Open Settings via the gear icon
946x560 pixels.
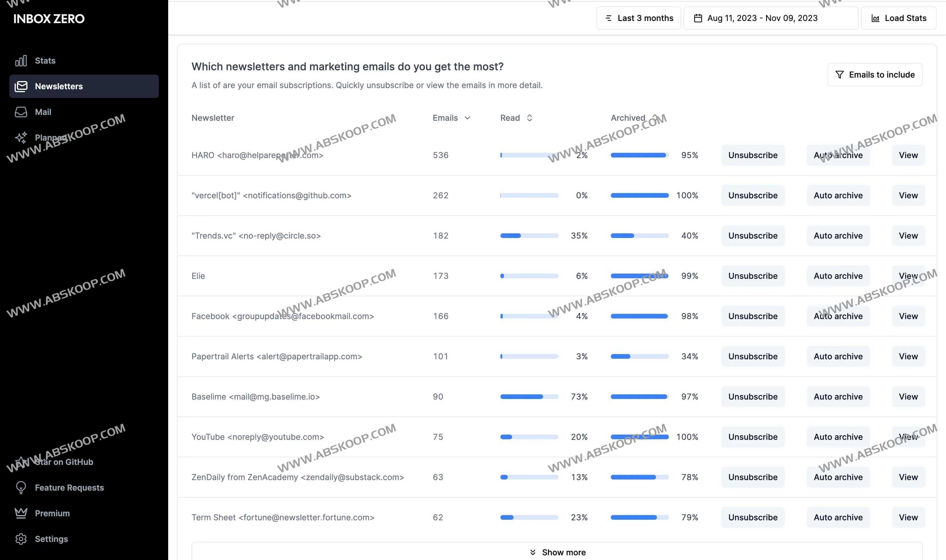click(21, 539)
